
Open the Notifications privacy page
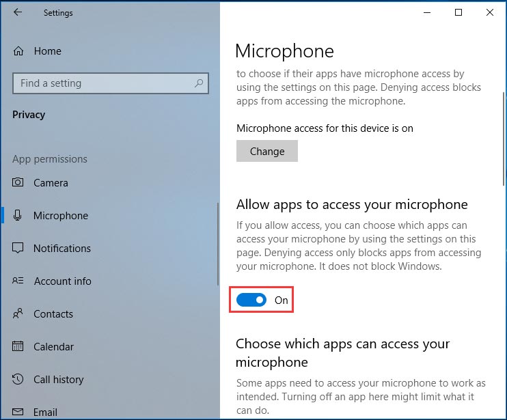[x=62, y=248]
